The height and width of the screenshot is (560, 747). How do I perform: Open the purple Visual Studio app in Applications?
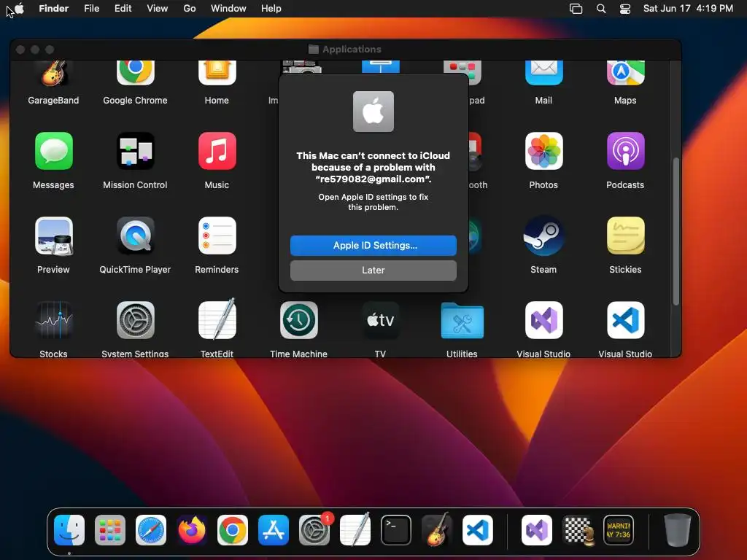coord(543,320)
